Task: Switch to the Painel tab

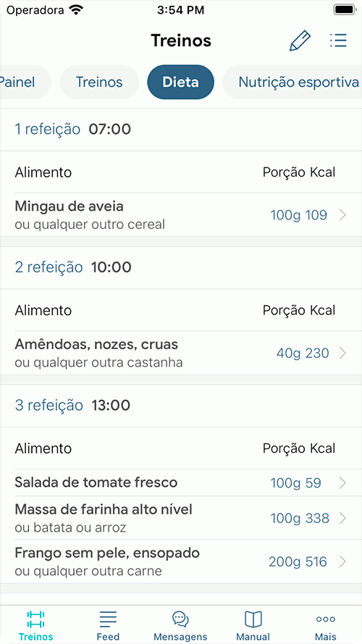Action: (x=25, y=82)
